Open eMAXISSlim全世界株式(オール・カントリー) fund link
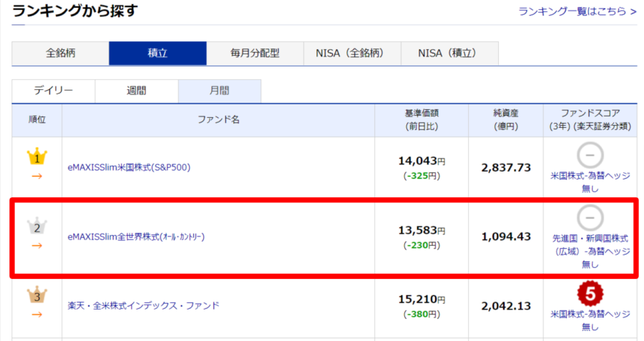The image size is (644, 341). [136, 237]
